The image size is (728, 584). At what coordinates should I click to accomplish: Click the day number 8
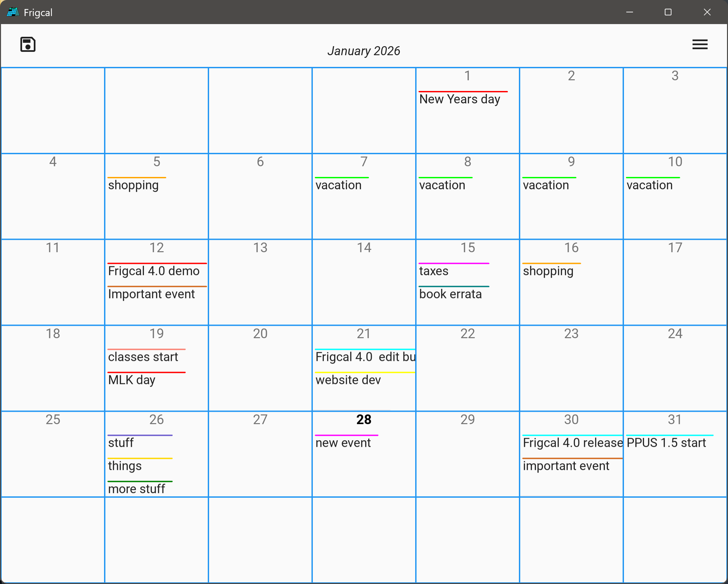(468, 162)
